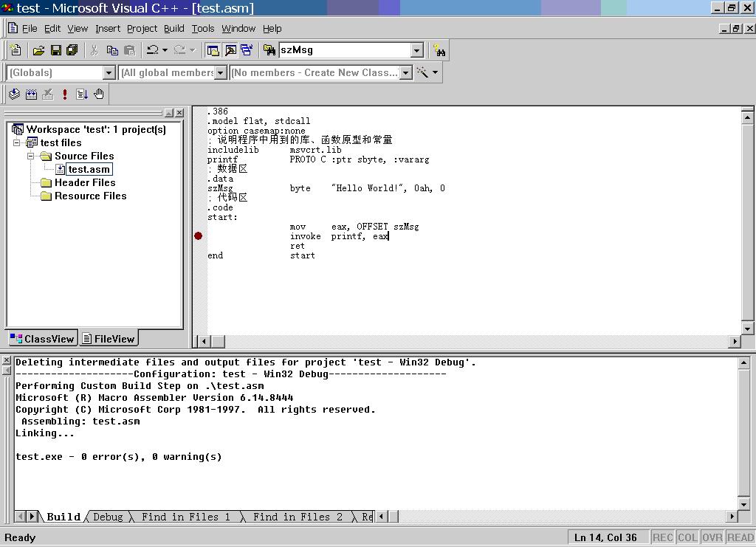Switch to the Debug output tab
The height and width of the screenshot is (547, 756).
(108, 517)
